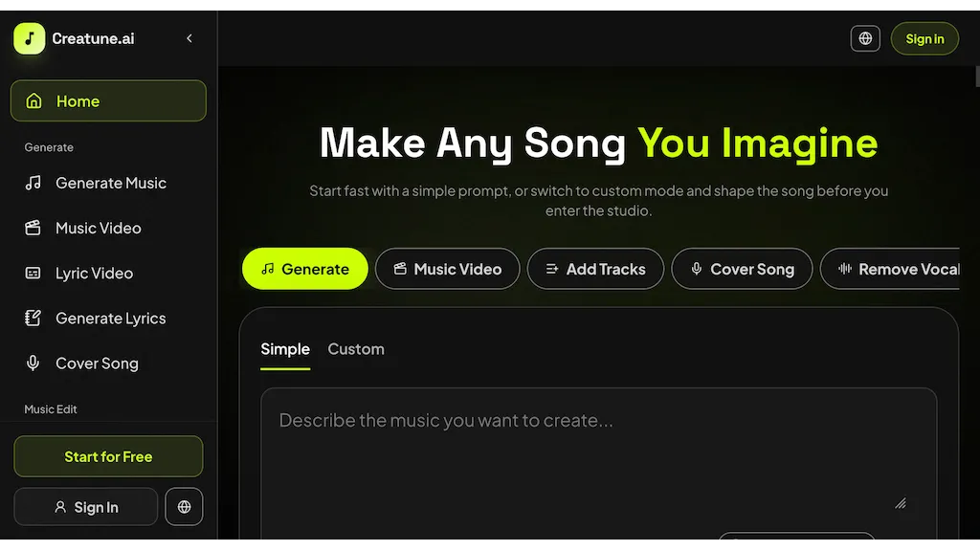Collapse the sidebar with the chevron arrow

(189, 38)
